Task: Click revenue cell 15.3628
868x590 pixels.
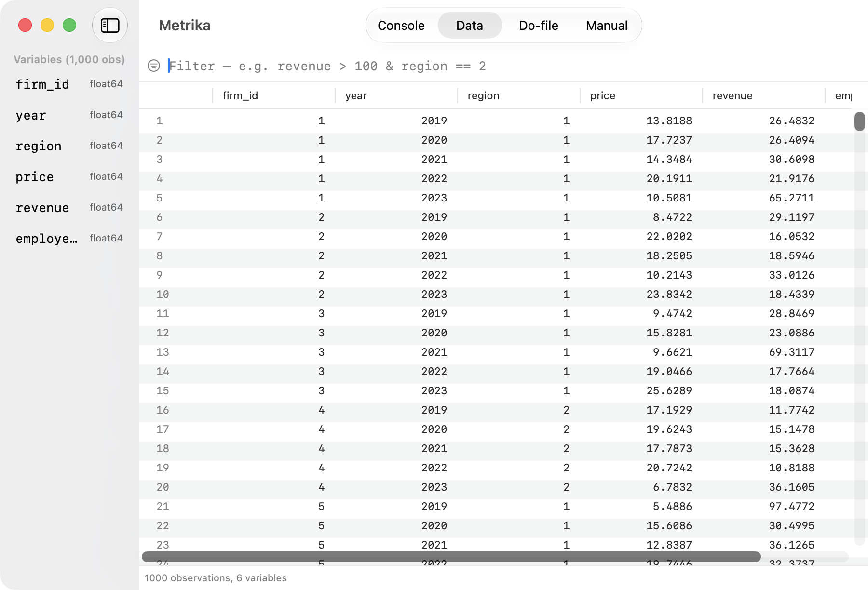Action: coord(791,448)
